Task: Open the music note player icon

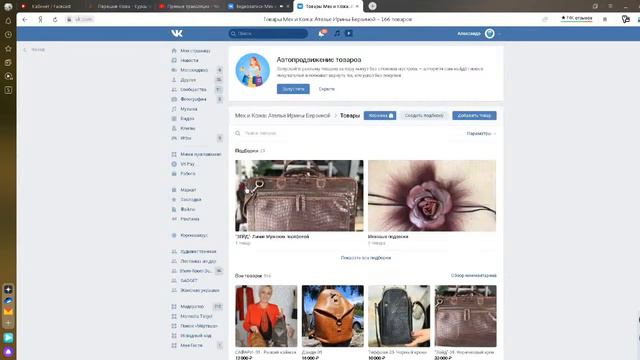Action: tap(337, 33)
